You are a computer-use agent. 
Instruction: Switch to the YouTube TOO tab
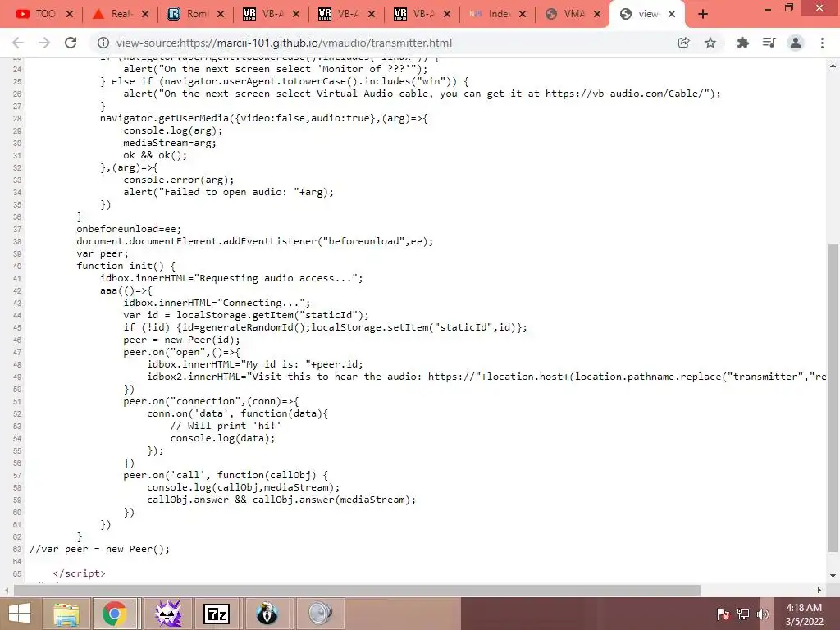45,14
